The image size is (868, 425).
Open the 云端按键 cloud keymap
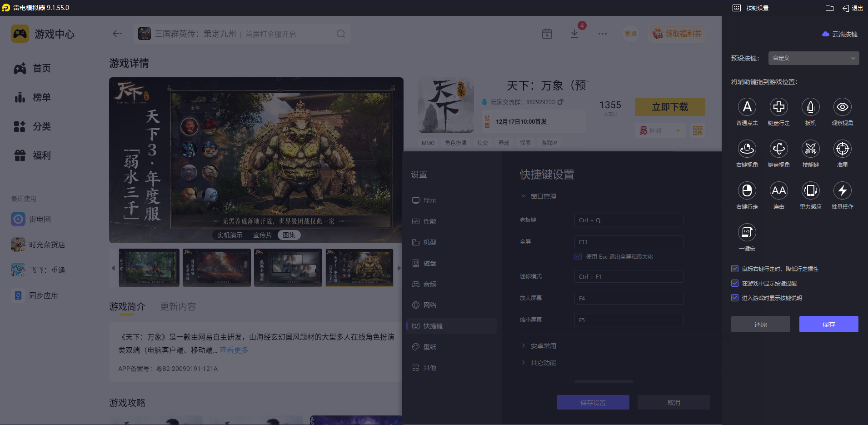tap(840, 34)
